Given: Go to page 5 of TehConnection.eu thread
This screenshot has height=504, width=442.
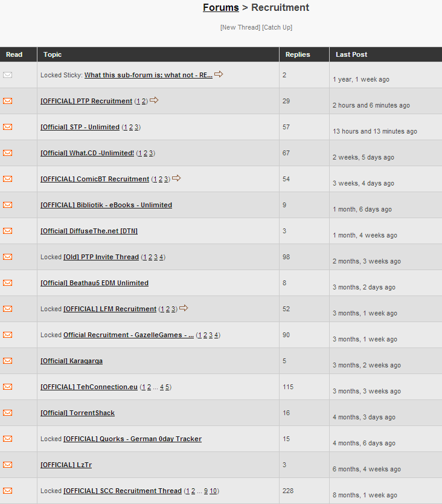Looking at the screenshot, I should (x=167, y=387).
